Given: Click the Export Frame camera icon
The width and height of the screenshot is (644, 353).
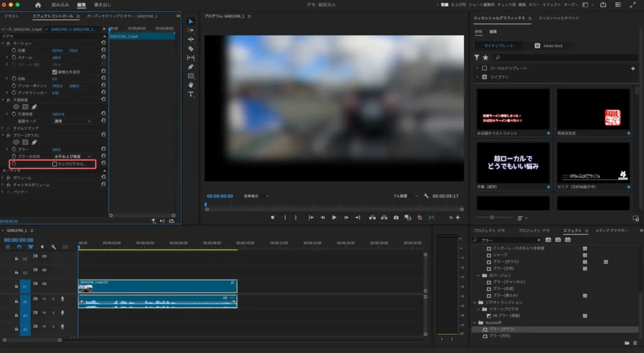Looking at the screenshot, I should pos(396,217).
